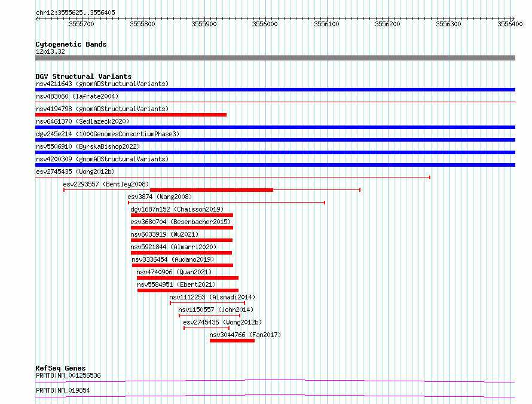The image size is (532, 404).
Task: Select the red line under nsv1150557
Action: 209,316
